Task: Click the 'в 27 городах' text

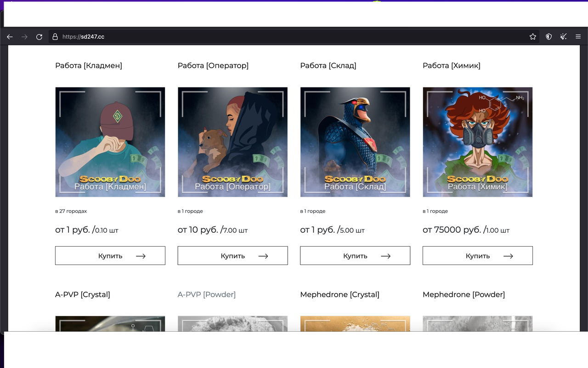Action: click(x=71, y=211)
